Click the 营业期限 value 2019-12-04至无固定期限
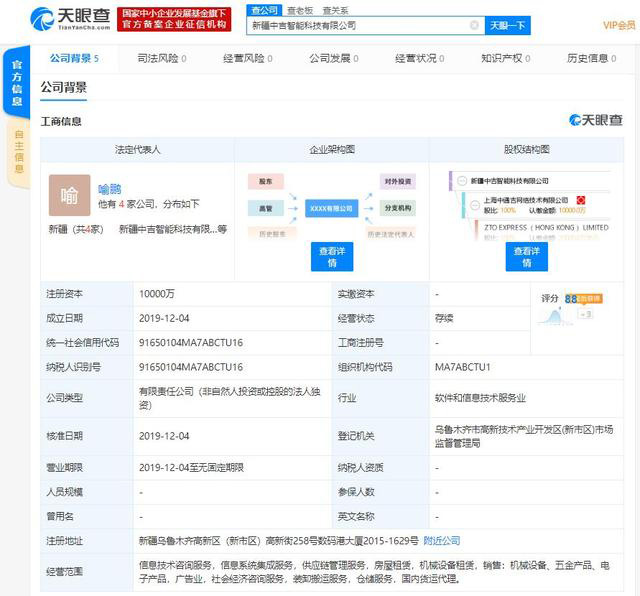 [191, 467]
